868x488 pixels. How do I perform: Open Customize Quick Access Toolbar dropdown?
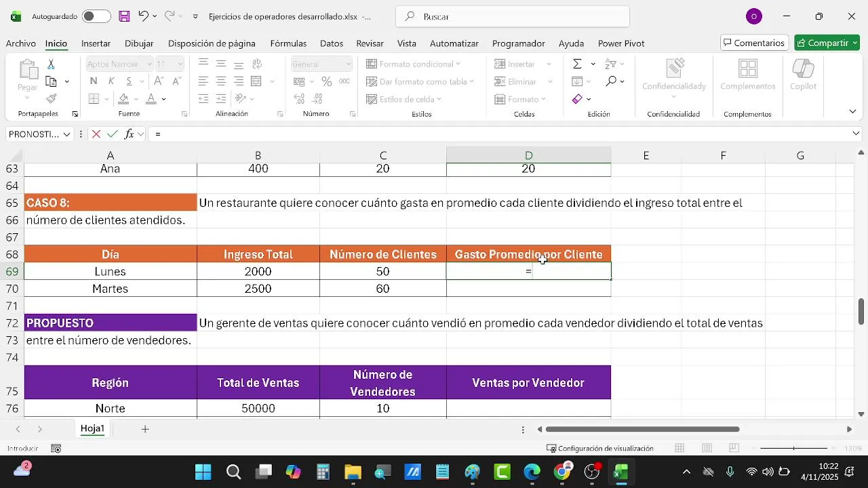pos(195,16)
